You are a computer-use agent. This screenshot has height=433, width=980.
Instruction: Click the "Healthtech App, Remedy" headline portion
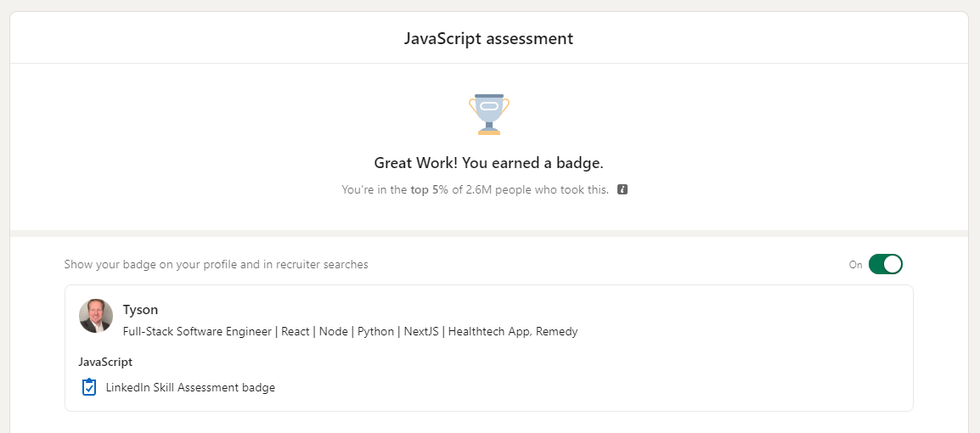tap(513, 332)
